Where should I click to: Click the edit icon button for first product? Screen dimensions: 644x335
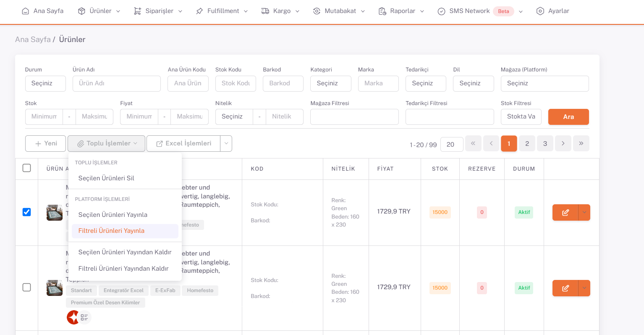(x=565, y=213)
